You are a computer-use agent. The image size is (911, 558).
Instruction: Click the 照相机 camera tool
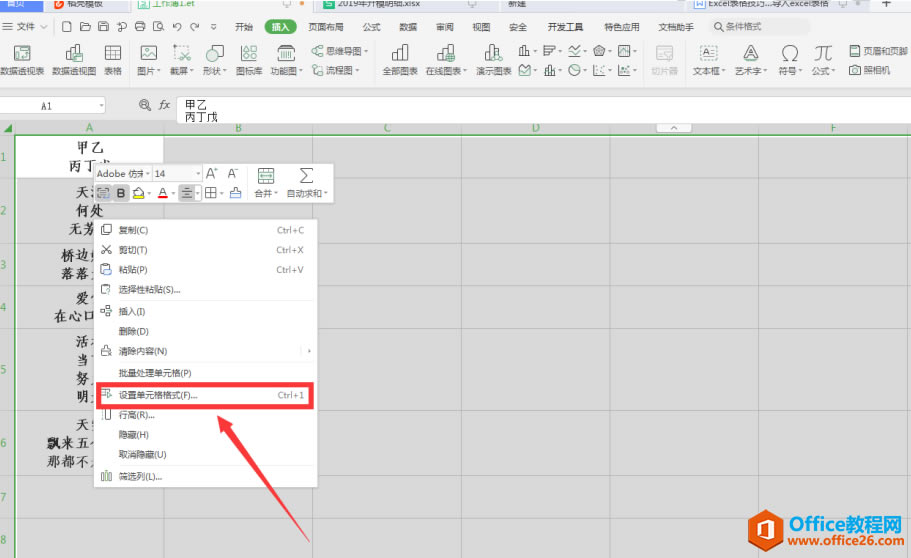coord(869,70)
